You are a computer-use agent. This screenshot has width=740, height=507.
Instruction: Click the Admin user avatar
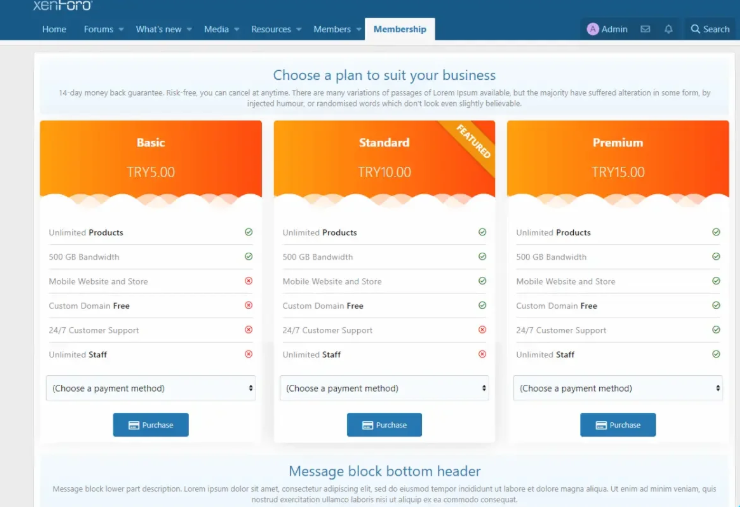point(593,29)
